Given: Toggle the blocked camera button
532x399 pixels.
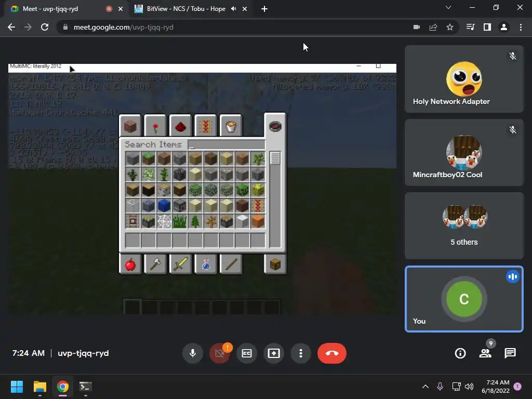Looking at the screenshot, I should point(220,353).
